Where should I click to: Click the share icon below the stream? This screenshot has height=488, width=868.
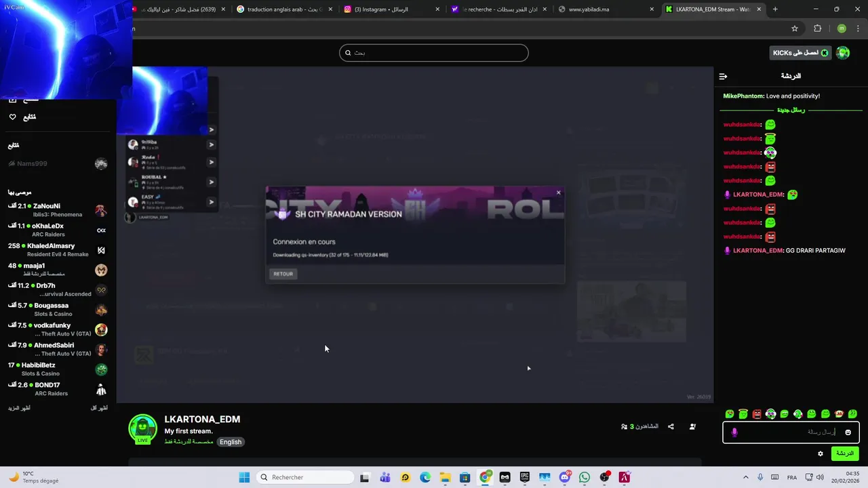[x=671, y=426]
